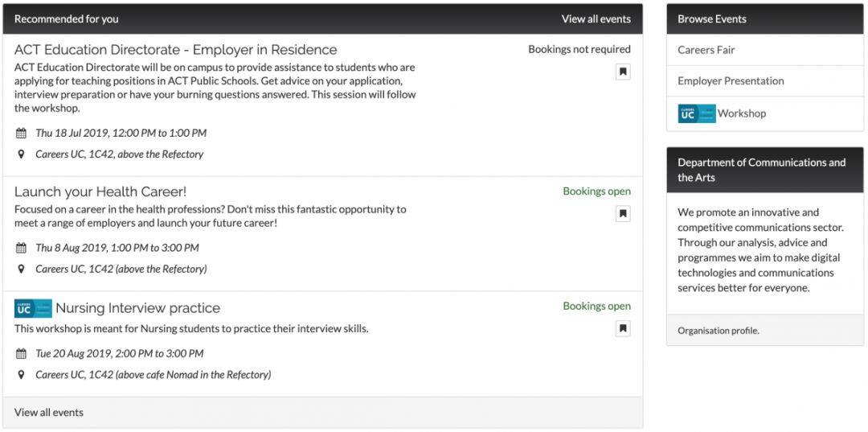868x432 pixels.
Task: Click the calendar icon for Tue 20 Aug
Action: coord(21,353)
